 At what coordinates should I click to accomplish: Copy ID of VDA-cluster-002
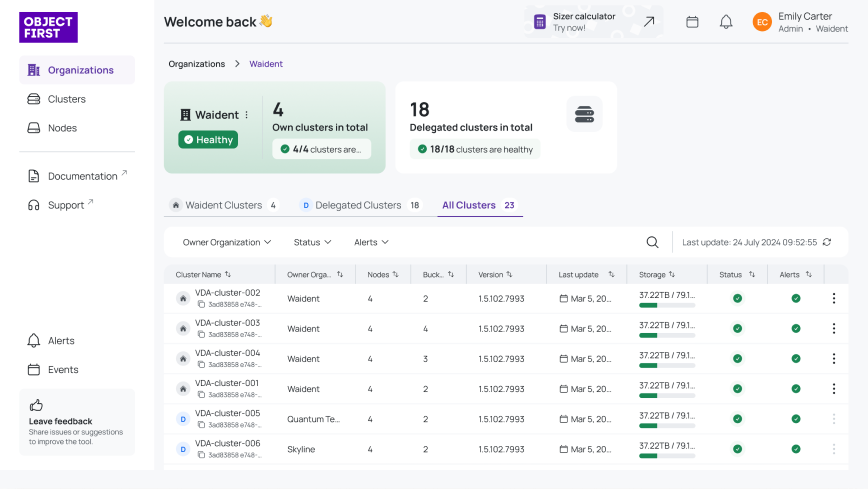202,304
